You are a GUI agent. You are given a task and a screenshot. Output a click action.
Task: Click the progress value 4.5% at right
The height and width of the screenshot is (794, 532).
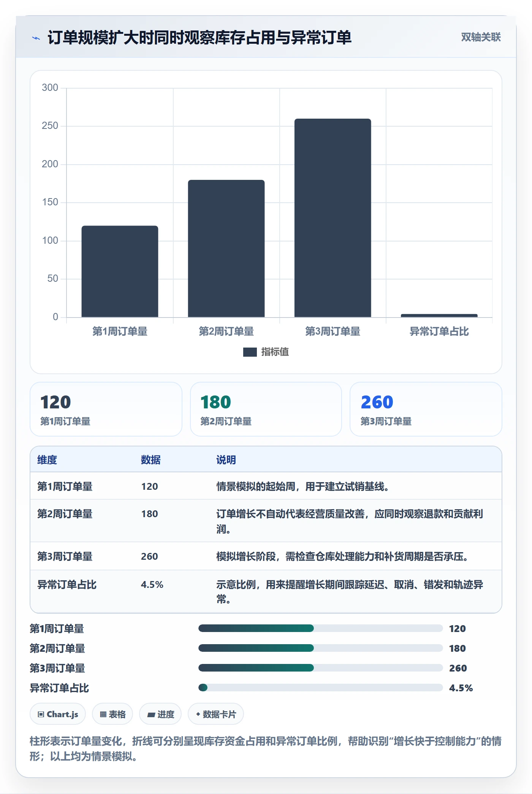461,688
